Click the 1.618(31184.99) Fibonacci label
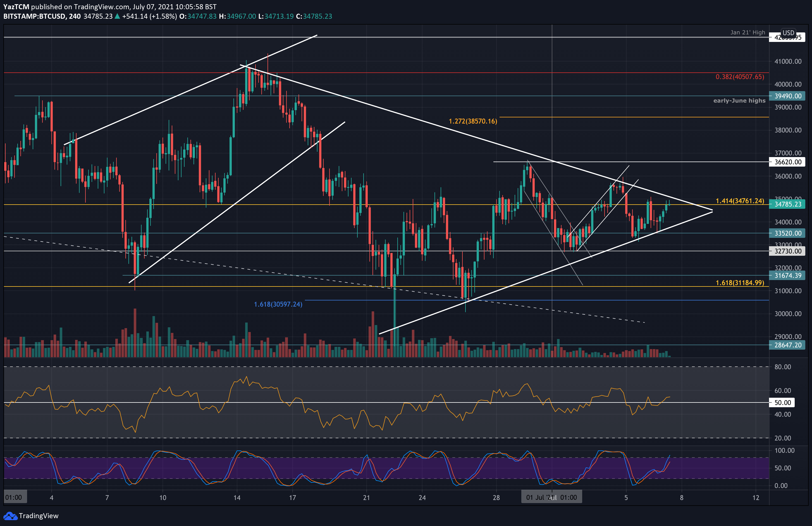Viewport: 812px width, 526px height. tap(740, 283)
